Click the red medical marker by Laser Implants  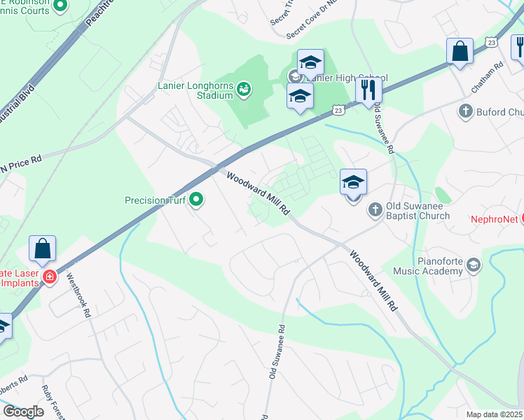click(50, 276)
